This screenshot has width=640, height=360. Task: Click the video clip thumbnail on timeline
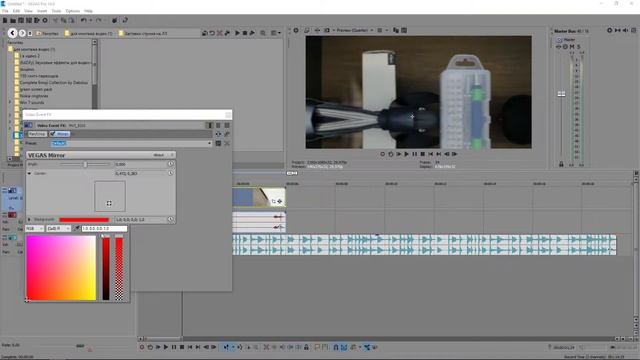259,197
